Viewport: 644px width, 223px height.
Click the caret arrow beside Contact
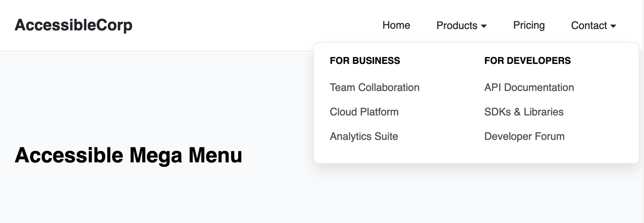pos(613,27)
